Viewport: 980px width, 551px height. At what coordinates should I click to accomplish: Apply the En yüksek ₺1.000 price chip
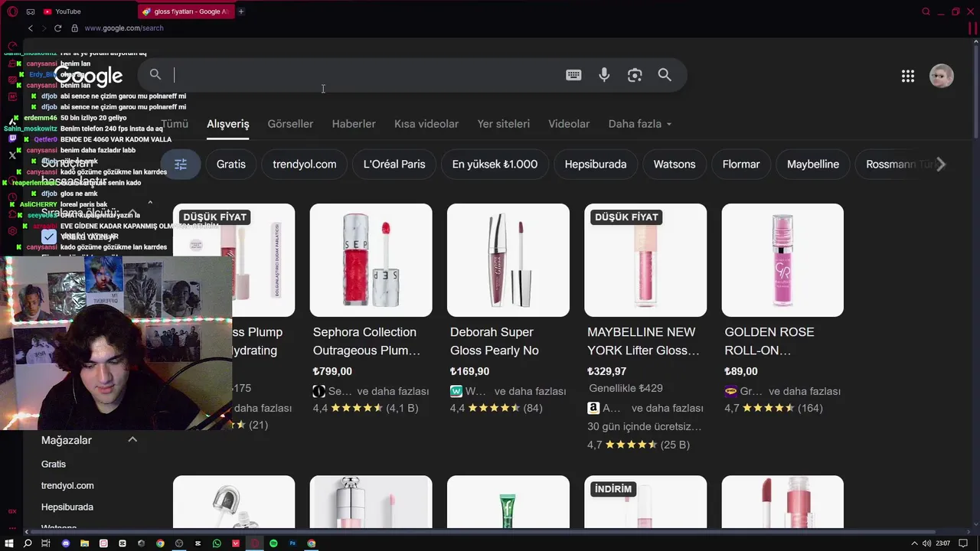pos(495,165)
